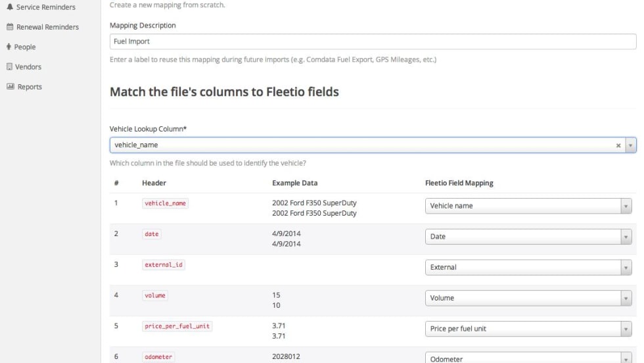
Task: Click the Vendors building icon
Action: pos(10,66)
